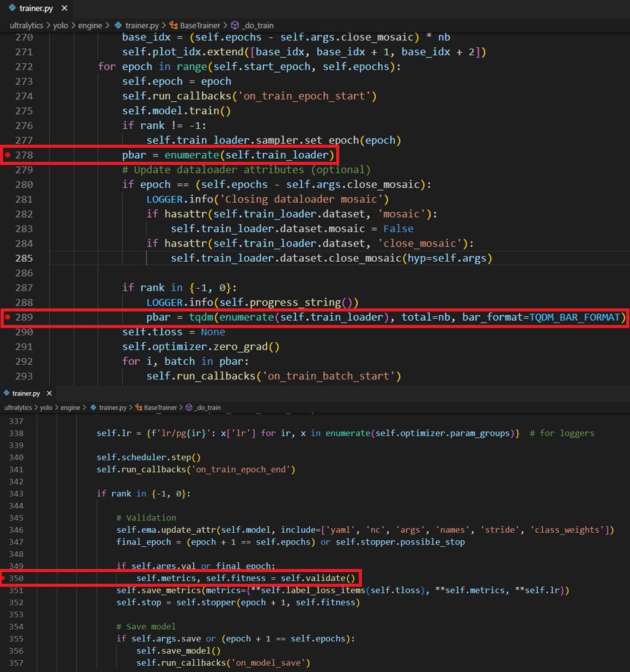Click the comment '# Update dataloader attributes (optional)'
The image size is (630, 672).
[246, 170]
